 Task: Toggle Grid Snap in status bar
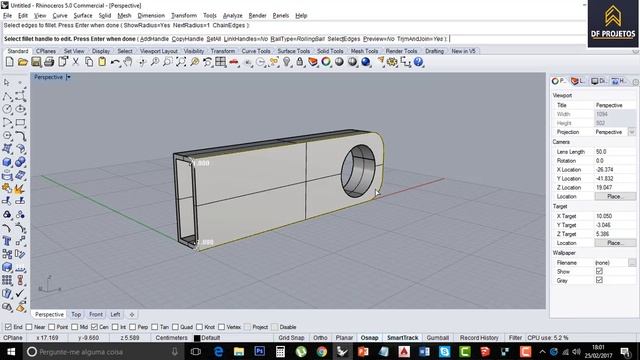291,338
